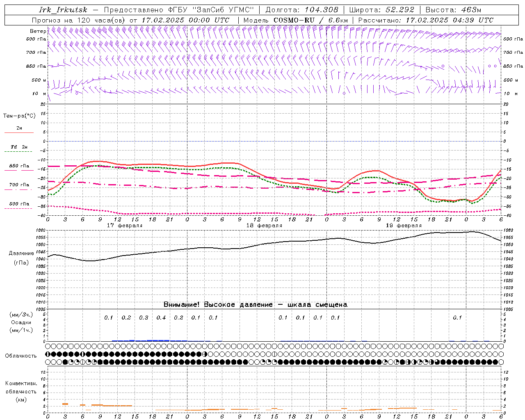Click the 'Модель COSMO-RU / 6.6км' label

(x=296, y=20)
